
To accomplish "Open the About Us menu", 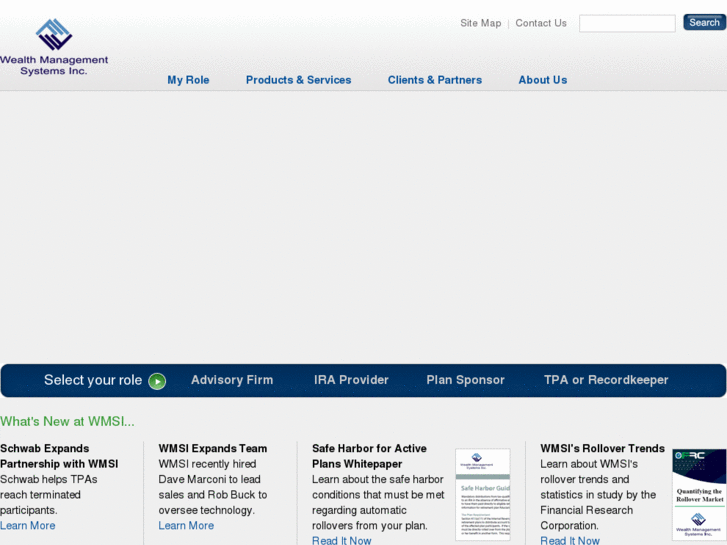I will (542, 80).
